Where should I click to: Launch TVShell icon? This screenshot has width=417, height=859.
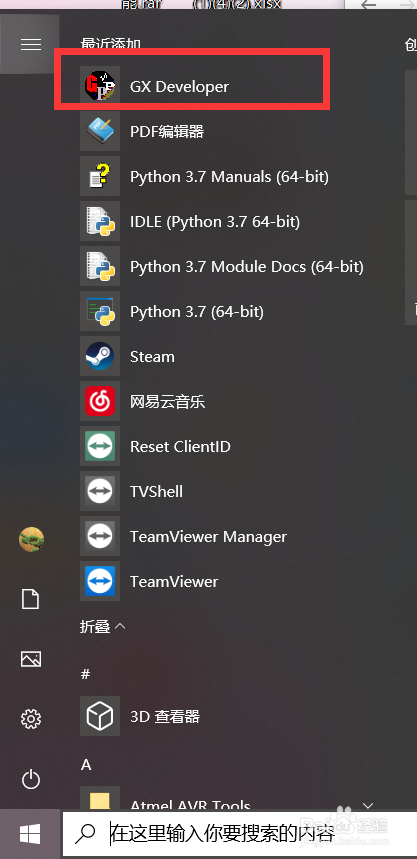point(100,491)
